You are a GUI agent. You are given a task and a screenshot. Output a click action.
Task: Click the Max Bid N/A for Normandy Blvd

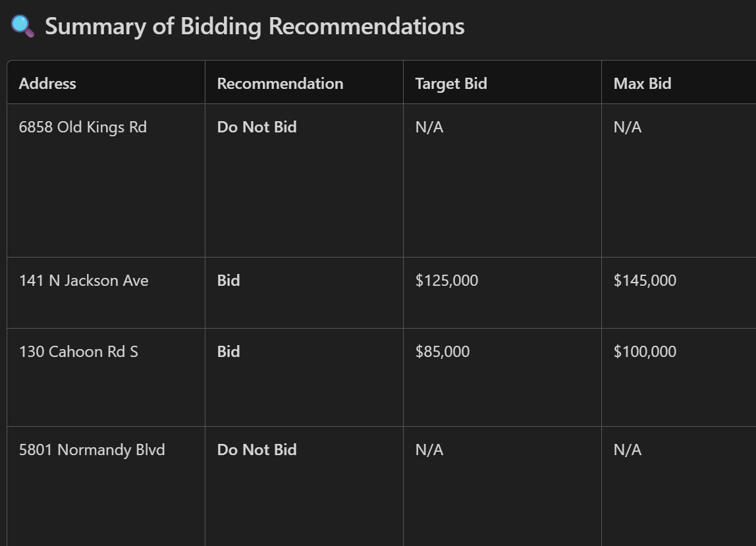pos(628,450)
